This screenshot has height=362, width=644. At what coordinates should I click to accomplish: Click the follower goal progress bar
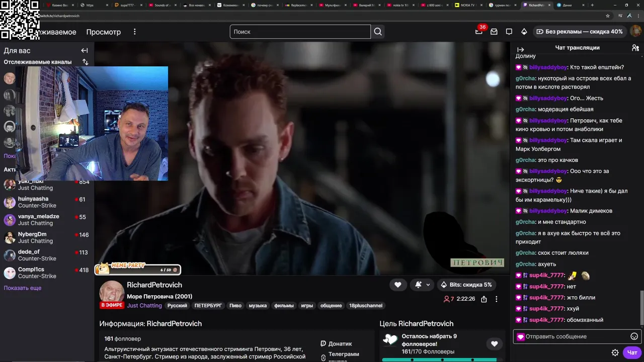[x=439, y=360]
